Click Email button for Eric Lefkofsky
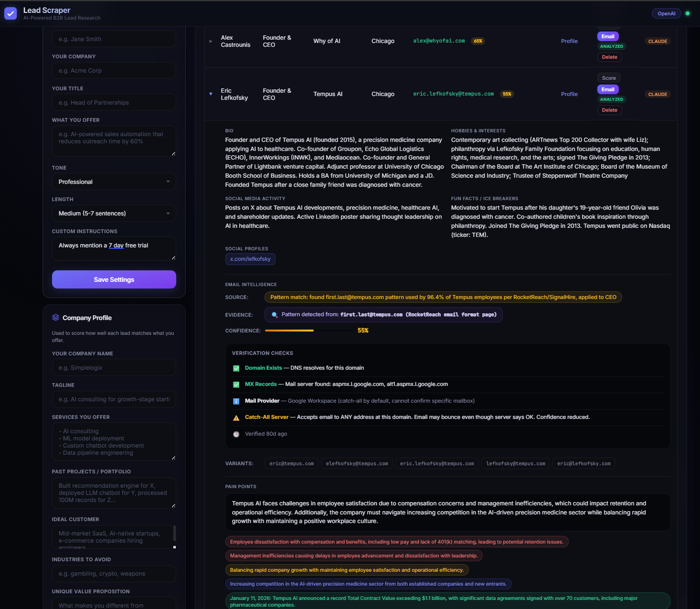The height and width of the screenshot is (609, 700). pos(608,89)
